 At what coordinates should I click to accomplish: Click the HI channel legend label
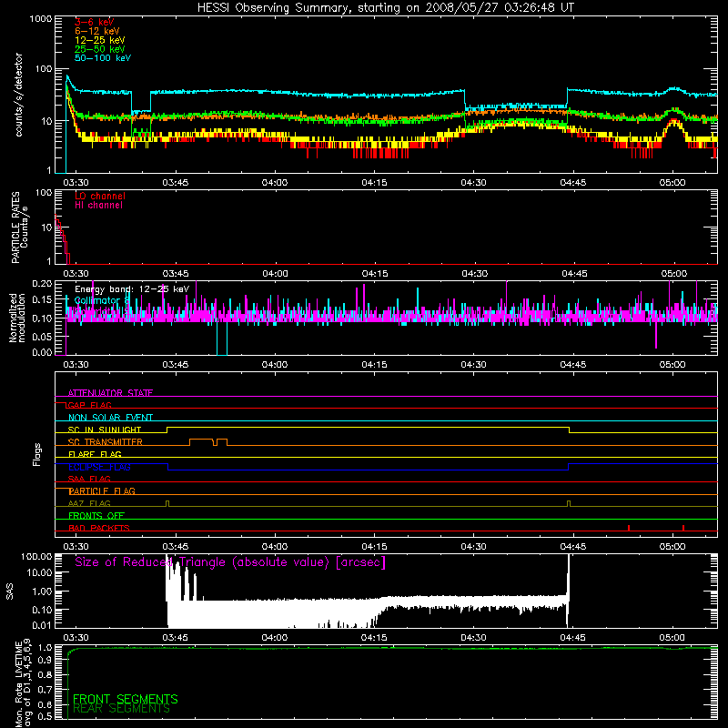98,205
